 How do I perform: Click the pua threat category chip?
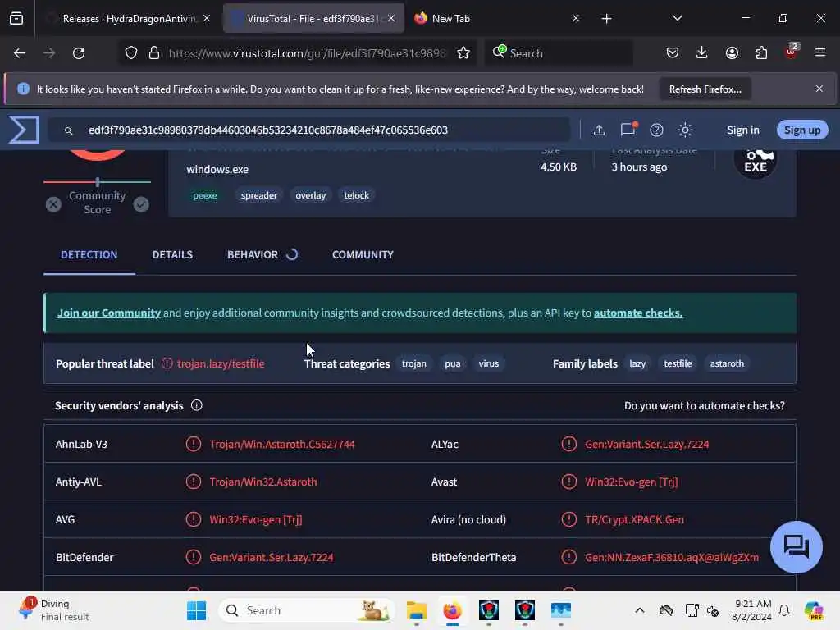click(453, 363)
